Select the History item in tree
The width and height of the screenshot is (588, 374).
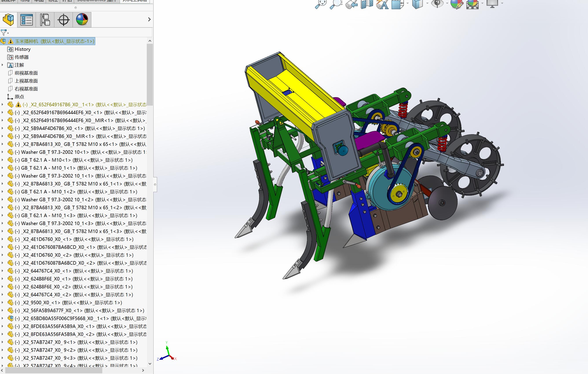tap(22, 49)
